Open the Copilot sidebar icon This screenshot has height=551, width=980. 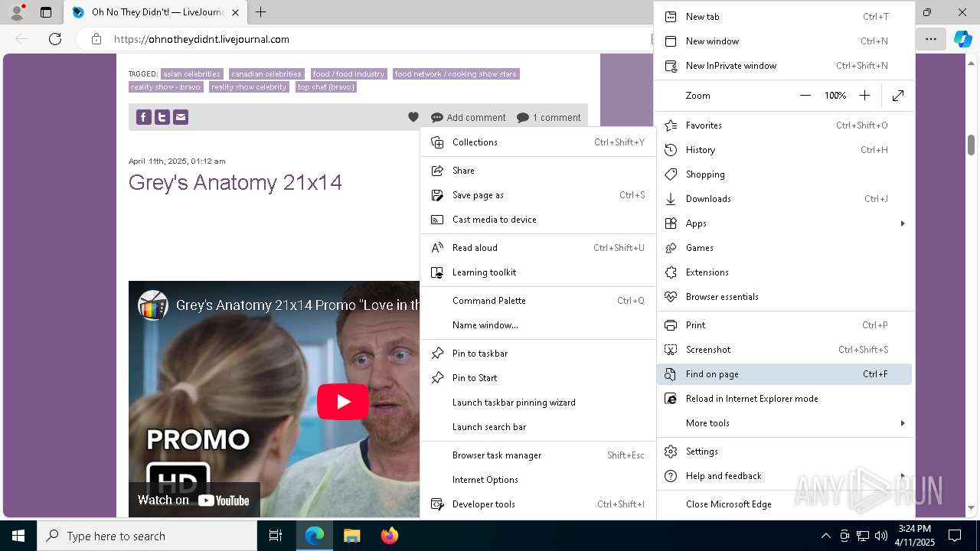(962, 39)
